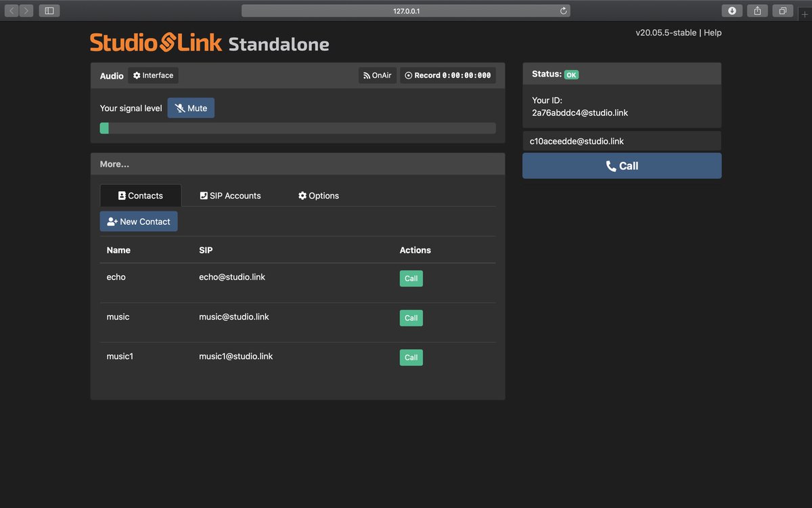This screenshot has height=508, width=812.
Task: Open the Safari share icon
Action: pyautogui.click(x=757, y=11)
